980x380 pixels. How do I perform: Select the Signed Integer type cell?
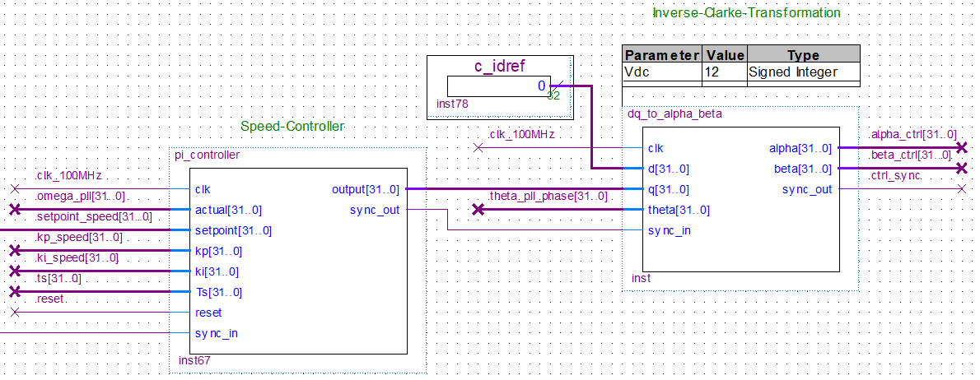click(803, 72)
